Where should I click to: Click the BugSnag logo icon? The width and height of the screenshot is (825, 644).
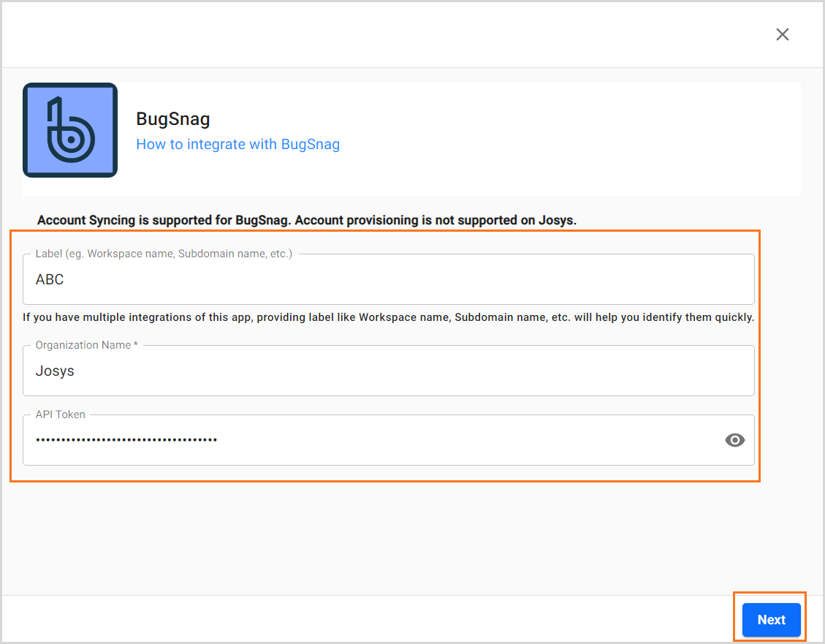point(70,130)
